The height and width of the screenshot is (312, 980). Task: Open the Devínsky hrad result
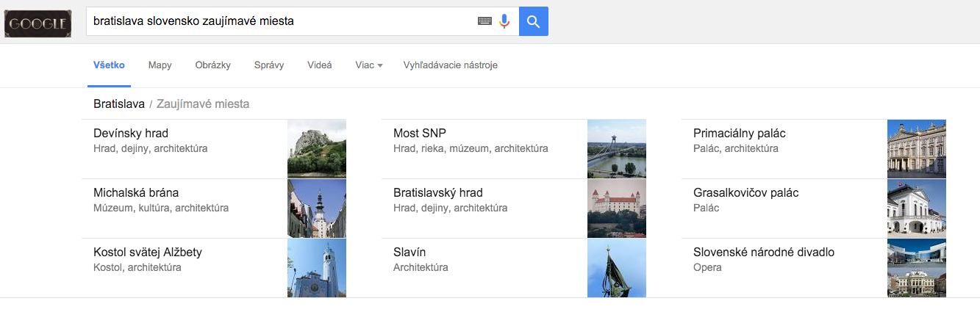[x=214, y=149]
